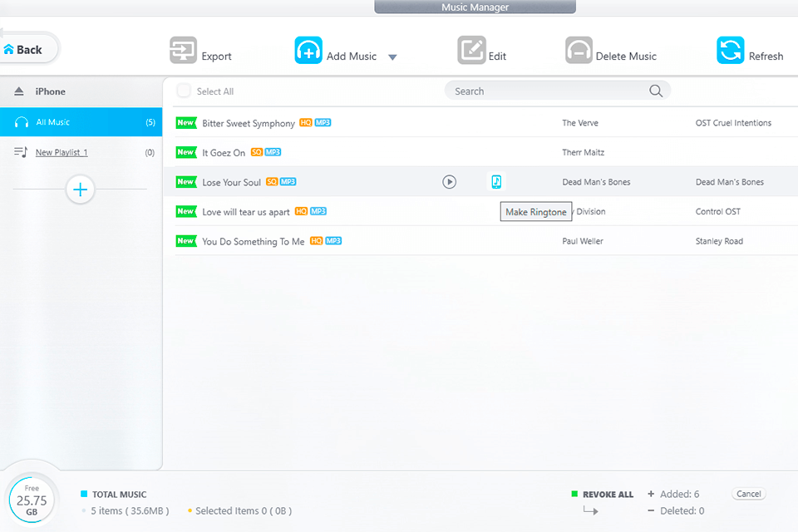This screenshot has height=532, width=798.
Task: Click Revoke All changes
Action: coord(607,495)
